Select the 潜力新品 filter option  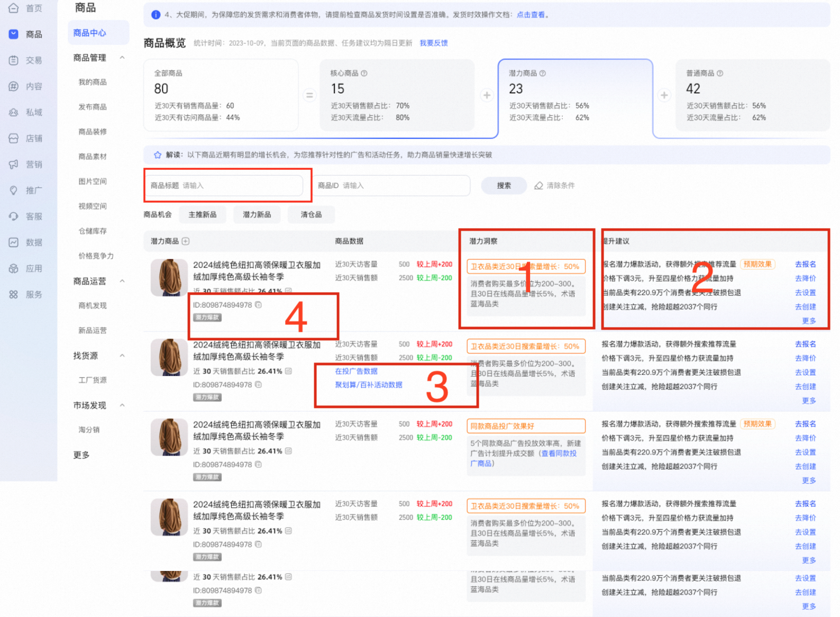click(x=257, y=215)
